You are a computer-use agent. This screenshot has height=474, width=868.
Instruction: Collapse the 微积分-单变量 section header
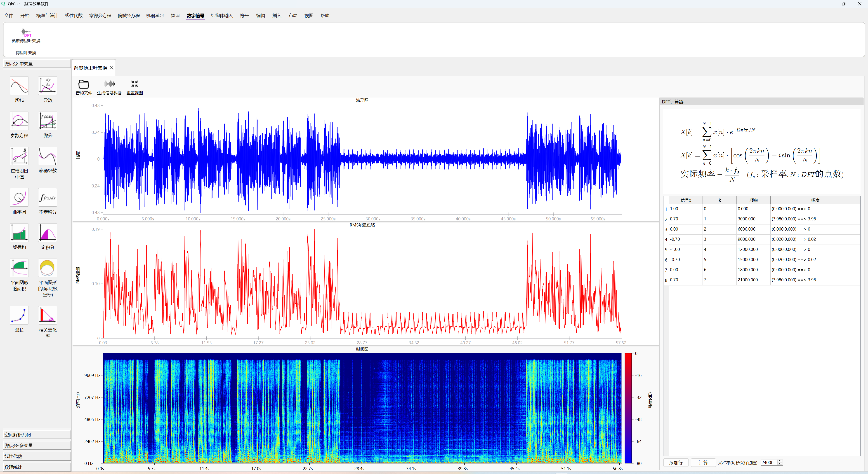[x=37, y=64]
